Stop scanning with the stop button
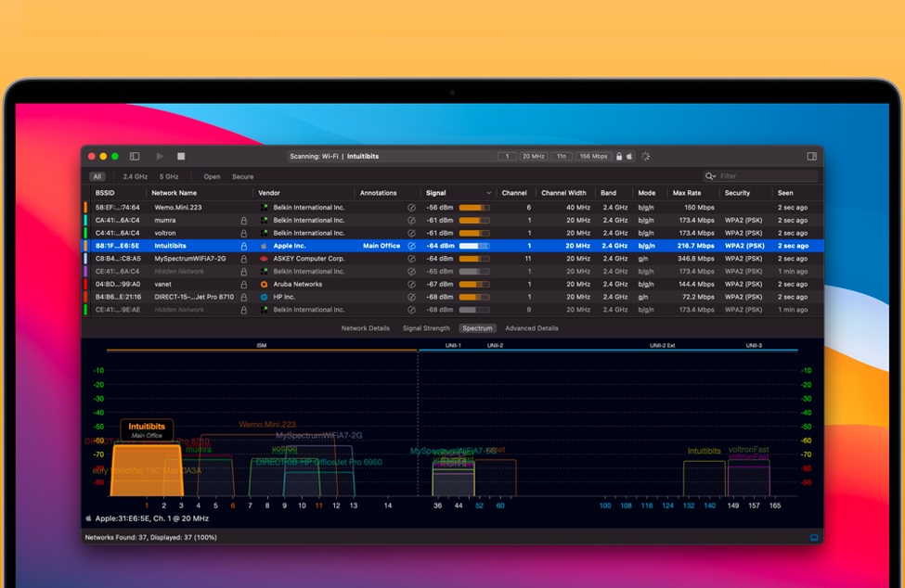 tap(181, 157)
